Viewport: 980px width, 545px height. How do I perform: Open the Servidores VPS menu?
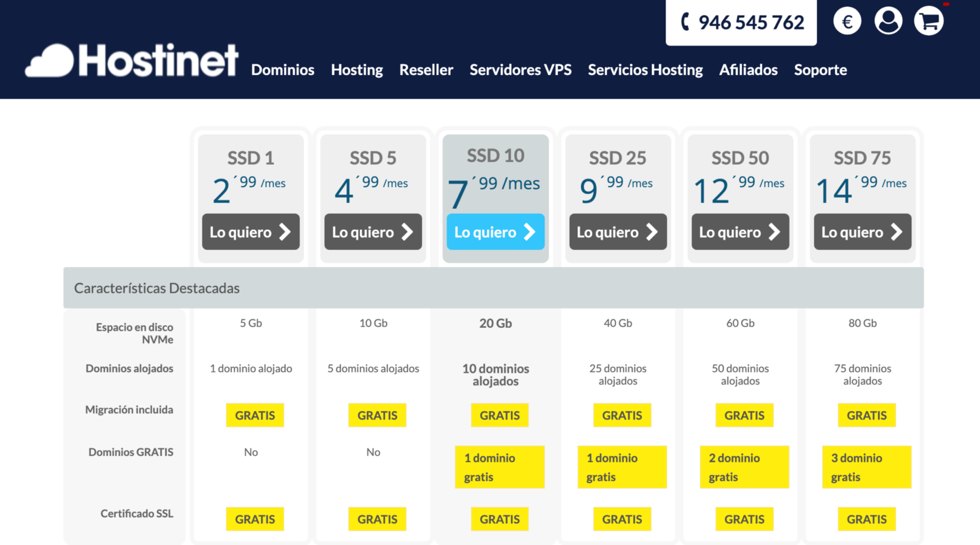click(x=521, y=70)
